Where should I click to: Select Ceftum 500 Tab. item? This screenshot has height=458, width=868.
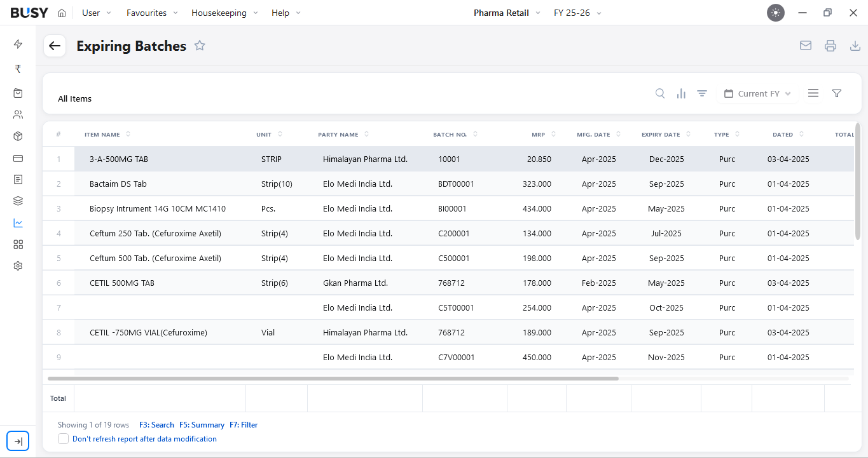[155, 258]
